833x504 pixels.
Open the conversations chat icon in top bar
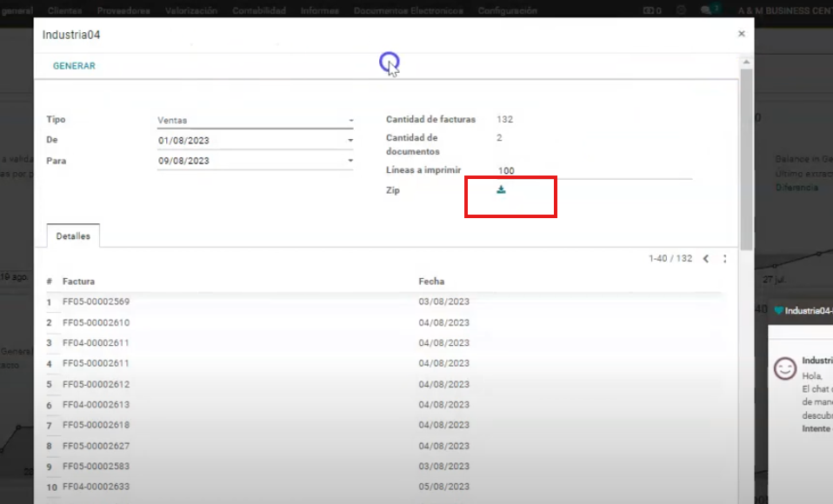(x=708, y=10)
